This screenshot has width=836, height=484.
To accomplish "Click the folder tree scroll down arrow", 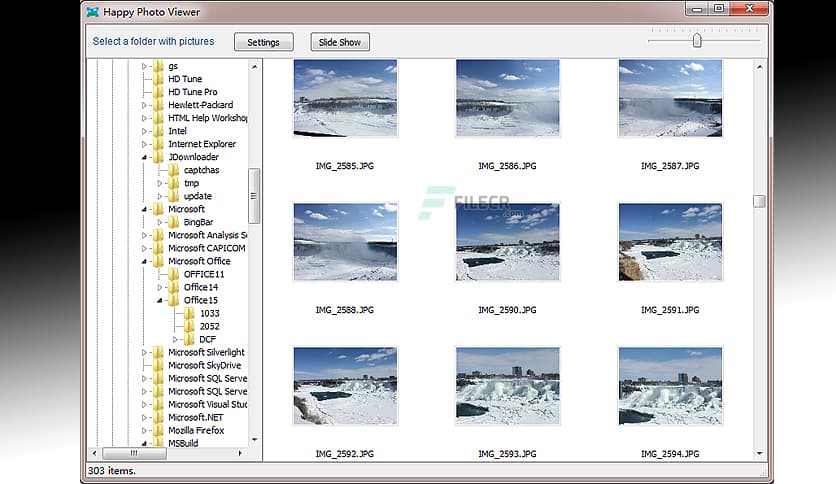I will tap(254, 439).
